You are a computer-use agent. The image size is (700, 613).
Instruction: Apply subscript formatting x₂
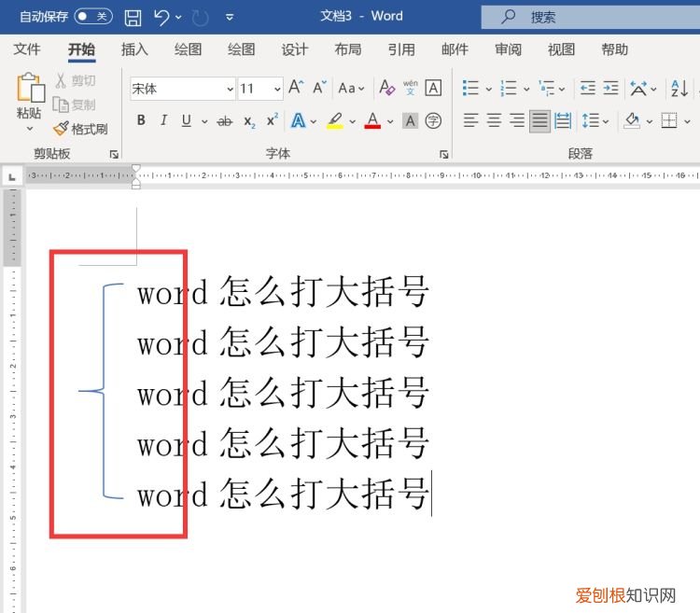point(249,121)
